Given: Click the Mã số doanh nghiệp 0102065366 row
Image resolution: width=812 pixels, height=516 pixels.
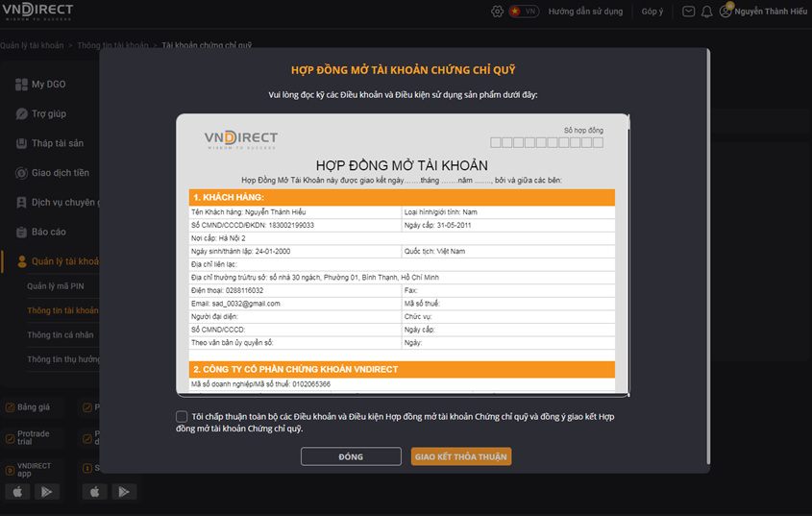Looking at the screenshot, I should [x=402, y=384].
